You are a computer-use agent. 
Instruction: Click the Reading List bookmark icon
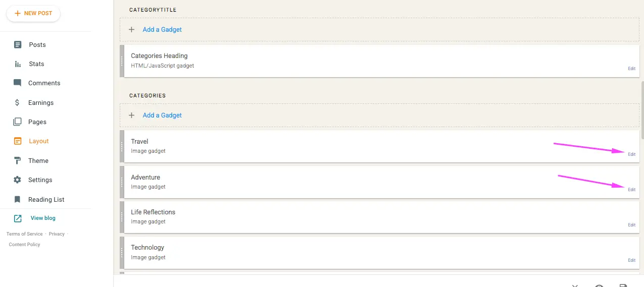[18, 200]
